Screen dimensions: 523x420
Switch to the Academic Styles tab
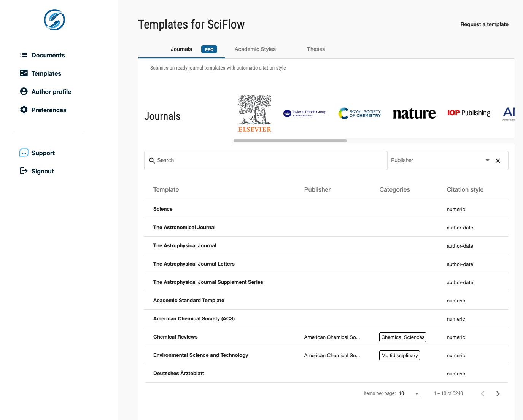click(x=255, y=49)
